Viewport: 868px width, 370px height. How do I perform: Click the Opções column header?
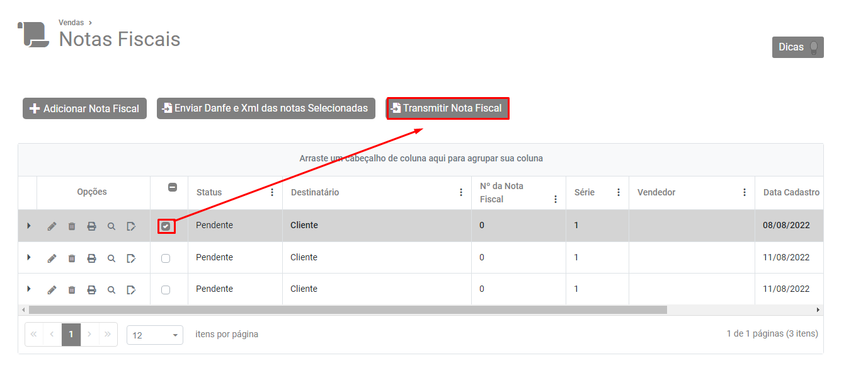coord(92,192)
